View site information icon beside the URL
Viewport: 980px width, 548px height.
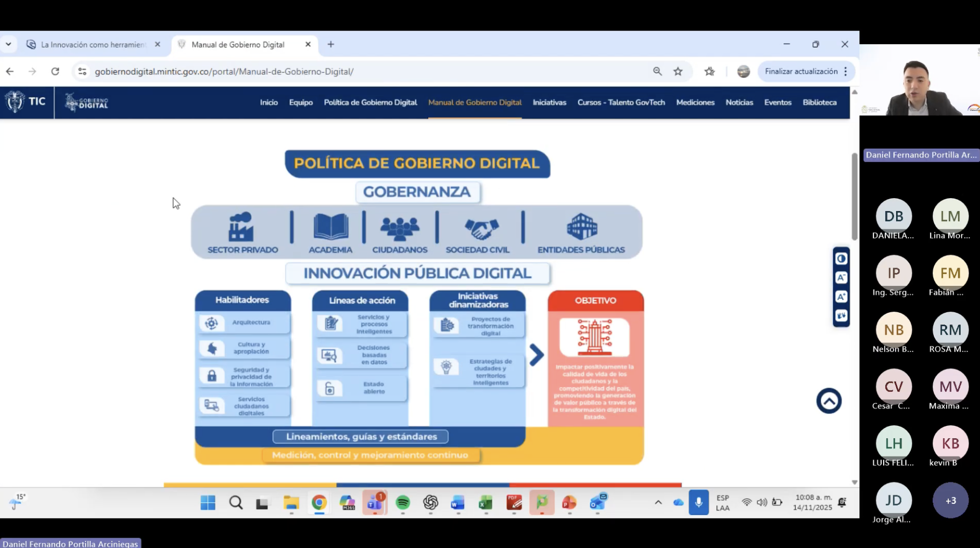(82, 72)
